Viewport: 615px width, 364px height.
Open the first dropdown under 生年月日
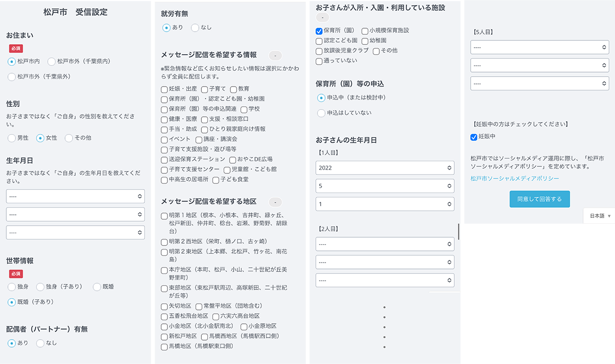(x=75, y=196)
